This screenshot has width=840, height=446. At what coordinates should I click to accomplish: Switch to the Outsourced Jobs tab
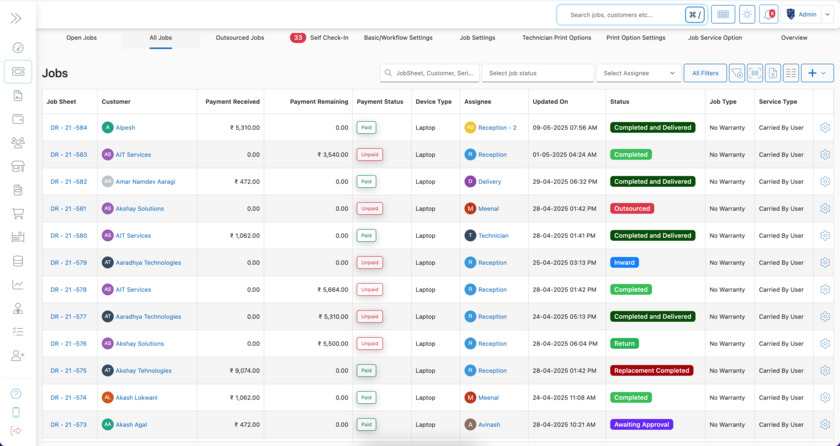tap(240, 38)
